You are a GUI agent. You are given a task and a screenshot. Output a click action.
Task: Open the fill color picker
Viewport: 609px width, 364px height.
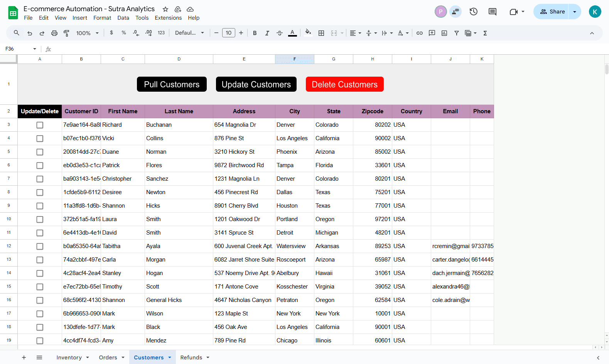[x=308, y=33]
